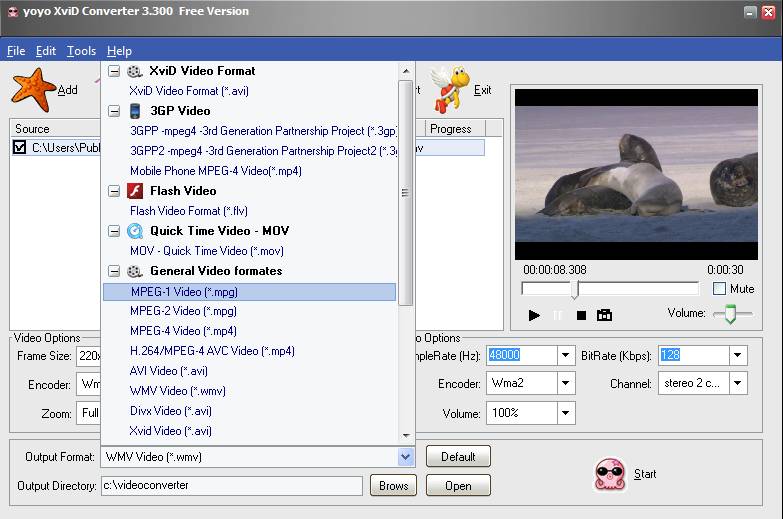
Task: Expand the BitRate (Kbps) dropdown
Action: 738,356
